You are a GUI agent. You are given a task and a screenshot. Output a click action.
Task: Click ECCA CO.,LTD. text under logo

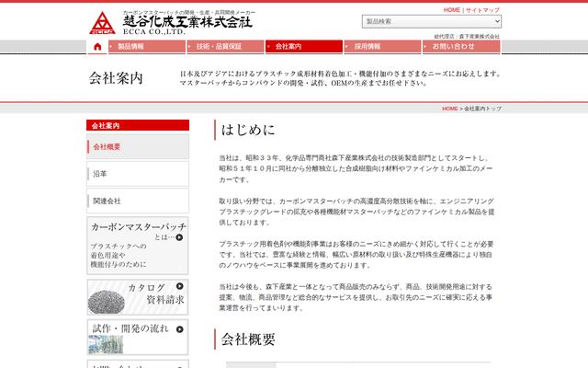(154, 32)
